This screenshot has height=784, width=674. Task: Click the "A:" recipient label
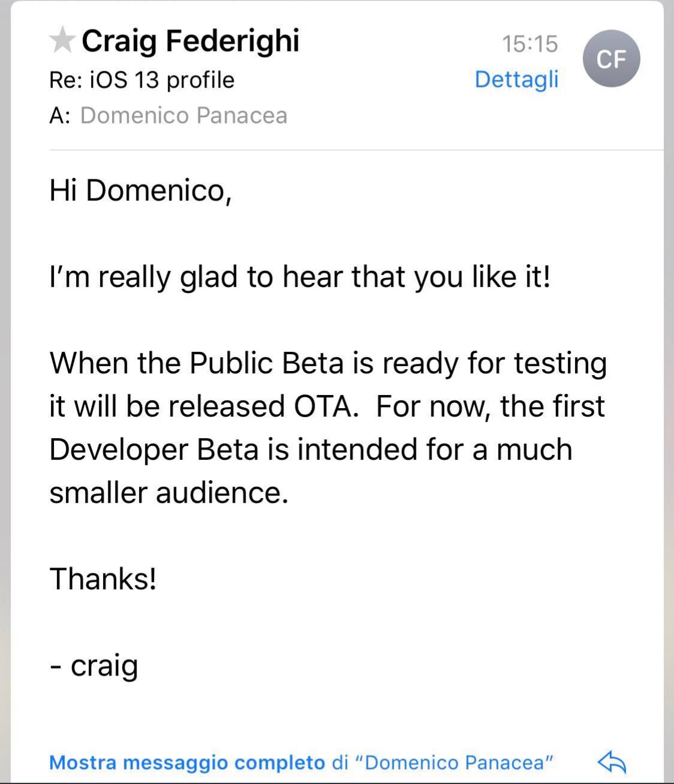(60, 115)
